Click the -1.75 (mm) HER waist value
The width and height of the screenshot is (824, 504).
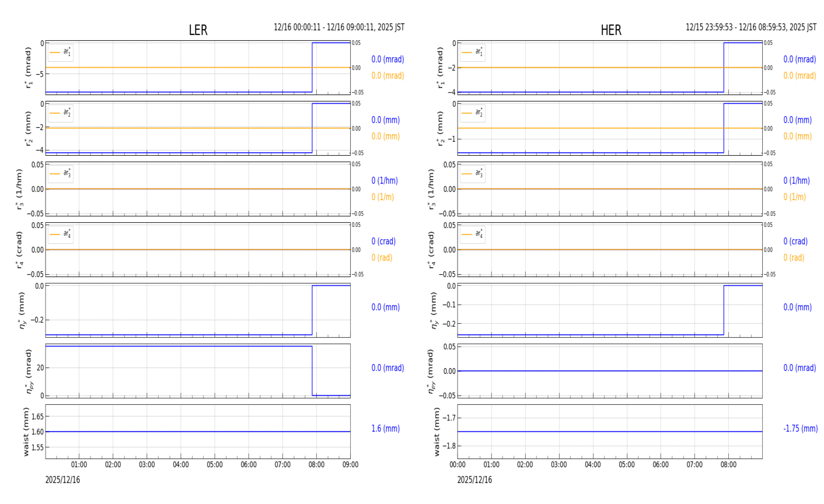click(x=800, y=429)
